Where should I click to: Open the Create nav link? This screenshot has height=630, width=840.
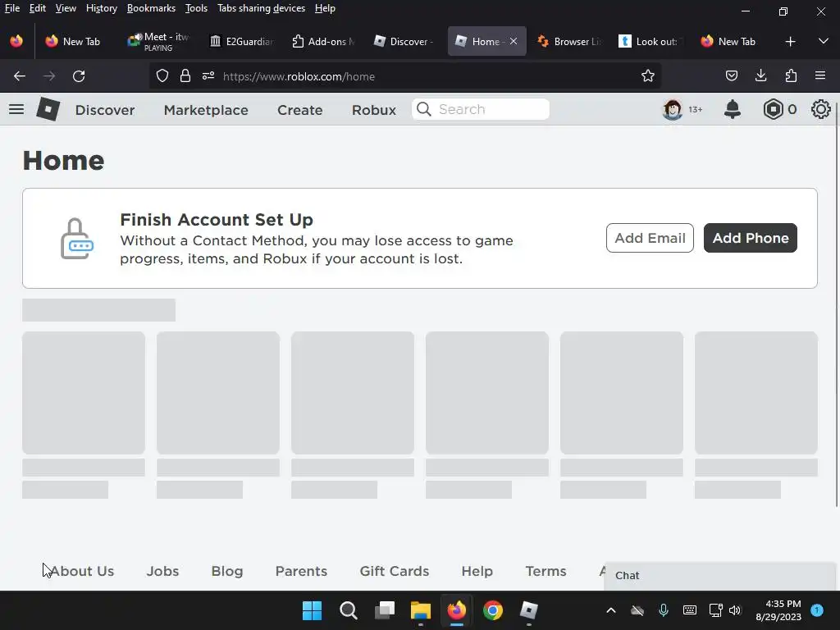[x=300, y=110]
